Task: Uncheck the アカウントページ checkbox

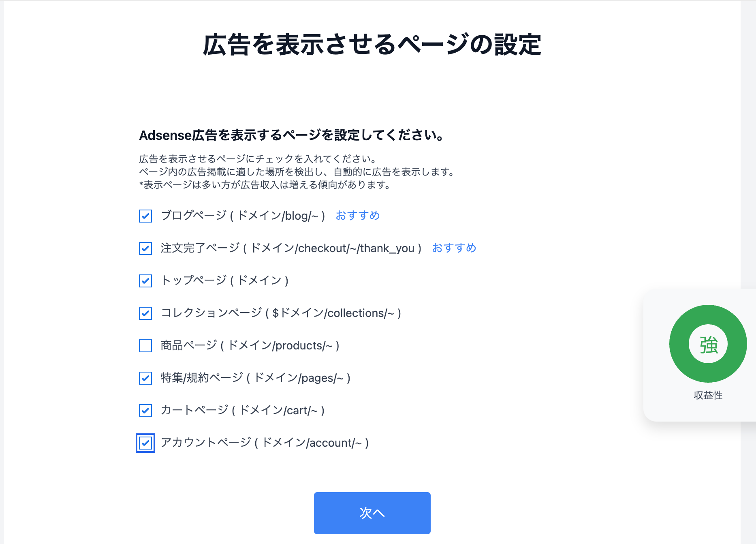Action: 145,443
